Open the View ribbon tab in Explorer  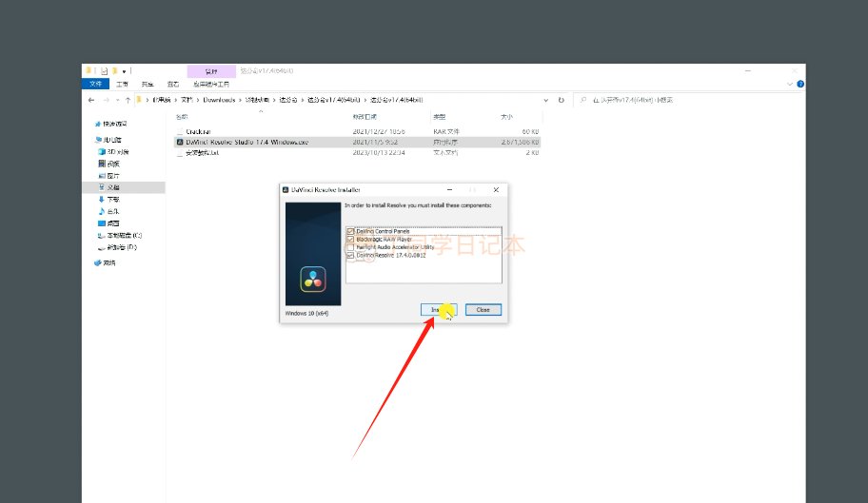pyautogui.click(x=173, y=84)
